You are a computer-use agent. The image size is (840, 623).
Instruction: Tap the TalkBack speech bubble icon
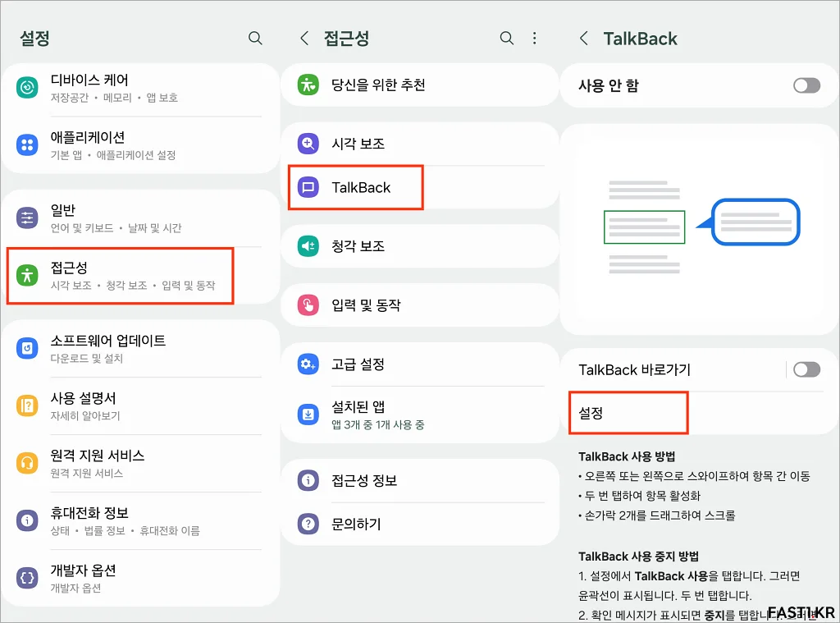point(308,187)
